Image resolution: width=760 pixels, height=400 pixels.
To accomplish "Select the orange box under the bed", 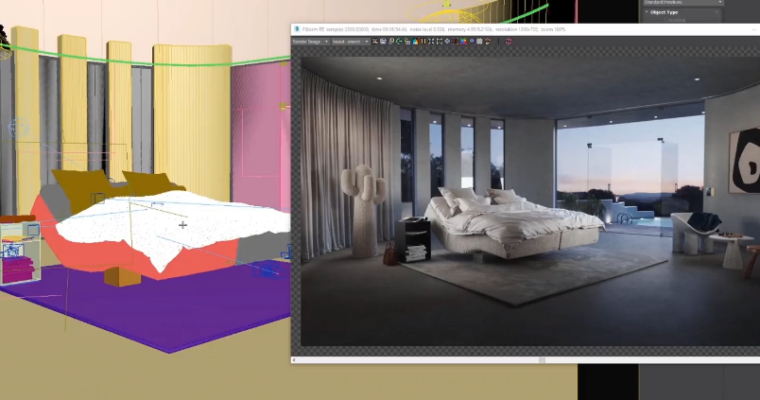I will pos(122,275).
